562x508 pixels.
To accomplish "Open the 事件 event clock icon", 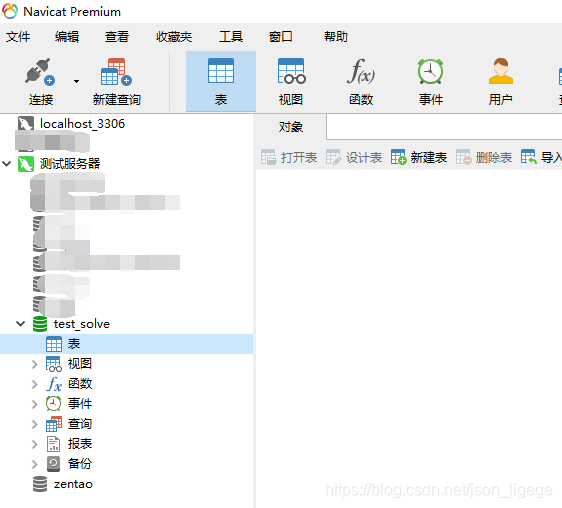I will [x=430, y=71].
